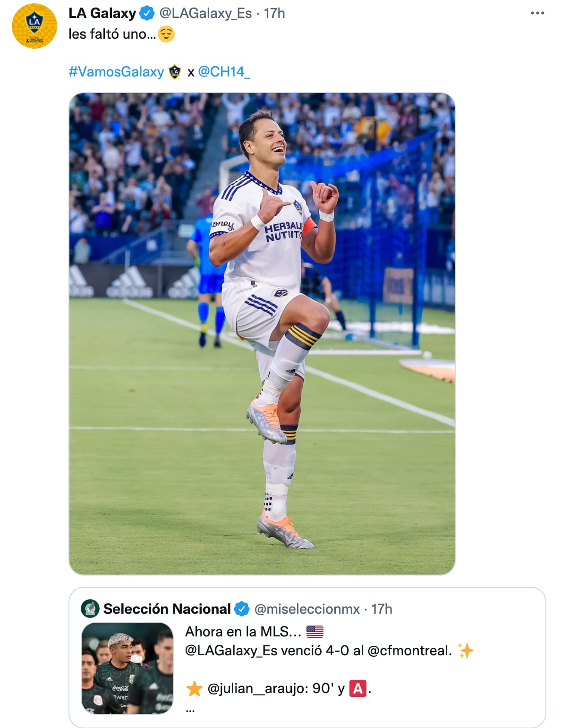561x728 pixels.
Task: Open the LA Galaxy display name link
Action: [x=102, y=13]
